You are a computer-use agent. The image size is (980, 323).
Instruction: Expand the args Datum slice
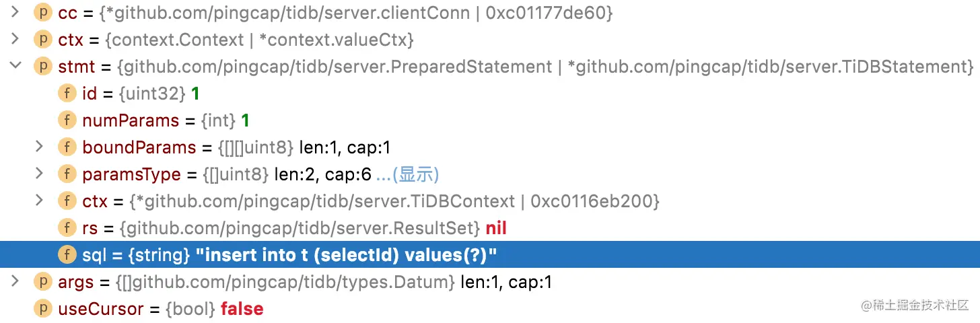[x=15, y=281]
